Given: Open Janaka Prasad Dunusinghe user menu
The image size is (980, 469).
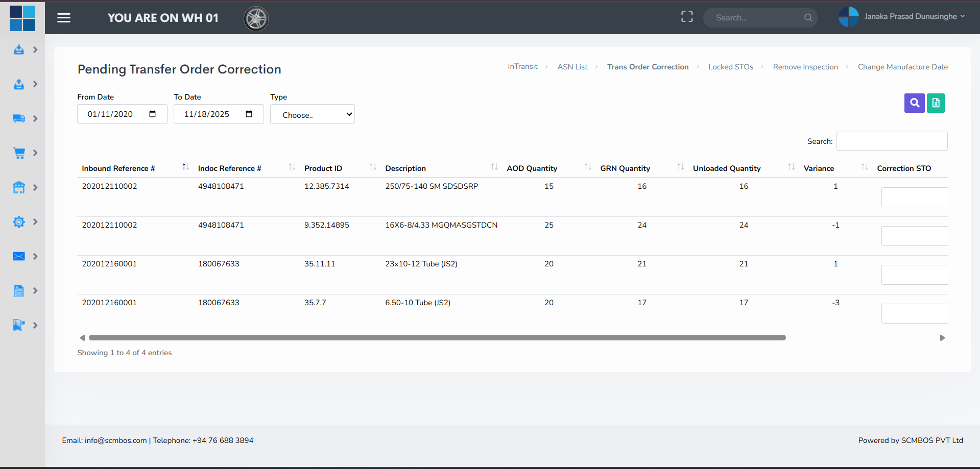Looking at the screenshot, I should tap(902, 17).
